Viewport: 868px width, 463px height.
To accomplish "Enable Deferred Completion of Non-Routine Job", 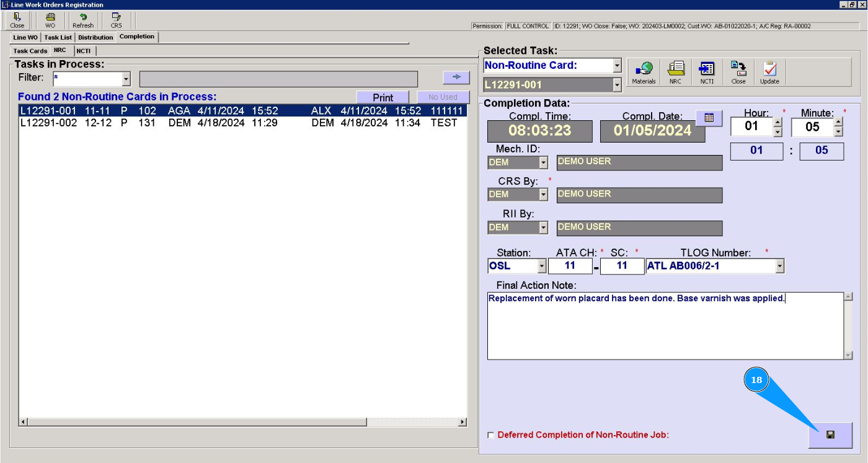I will tap(491, 435).
